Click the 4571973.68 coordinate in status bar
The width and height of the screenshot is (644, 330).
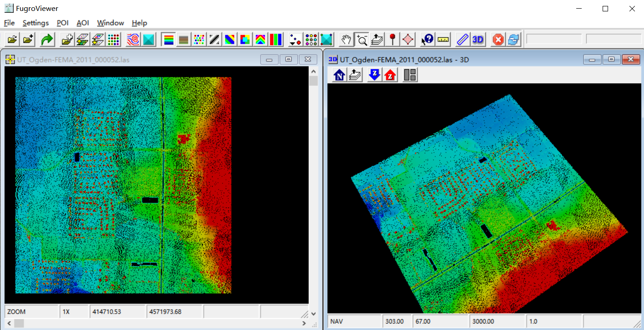pyautogui.click(x=174, y=312)
